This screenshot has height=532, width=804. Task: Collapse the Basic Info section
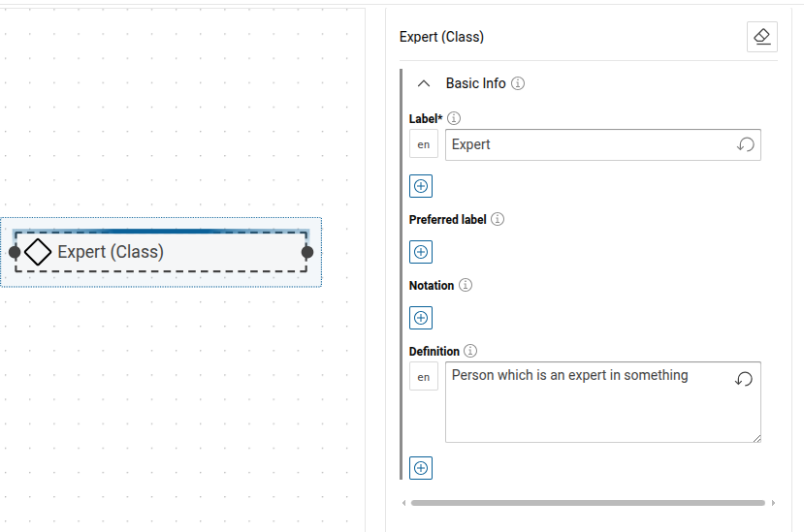424,83
